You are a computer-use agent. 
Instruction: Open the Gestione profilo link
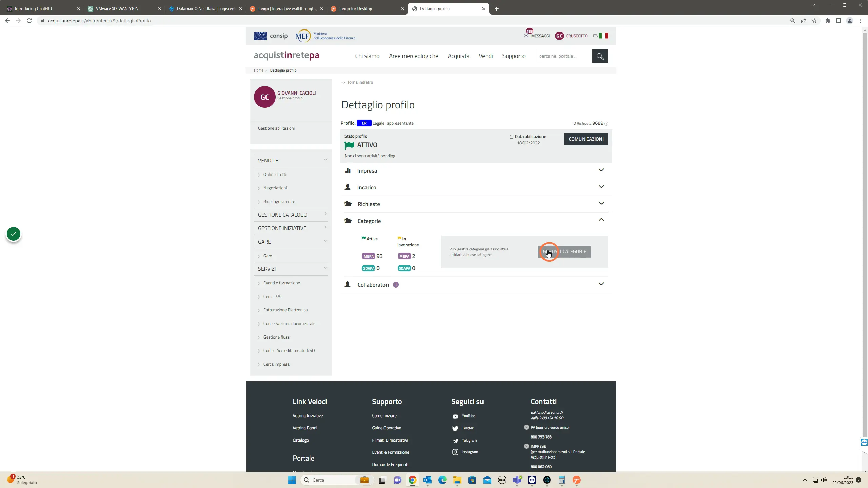coord(290,98)
